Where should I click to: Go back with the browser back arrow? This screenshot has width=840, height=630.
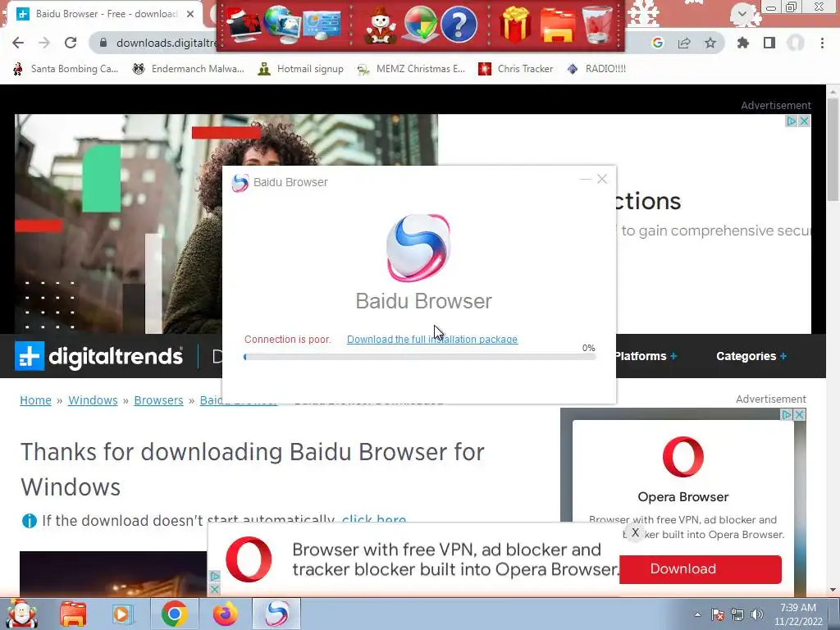coord(18,43)
